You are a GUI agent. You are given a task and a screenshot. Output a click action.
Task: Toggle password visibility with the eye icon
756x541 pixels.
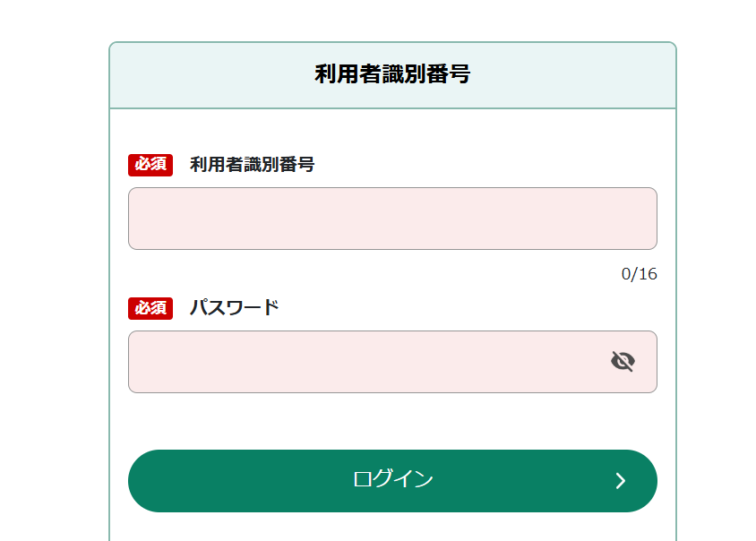point(623,361)
